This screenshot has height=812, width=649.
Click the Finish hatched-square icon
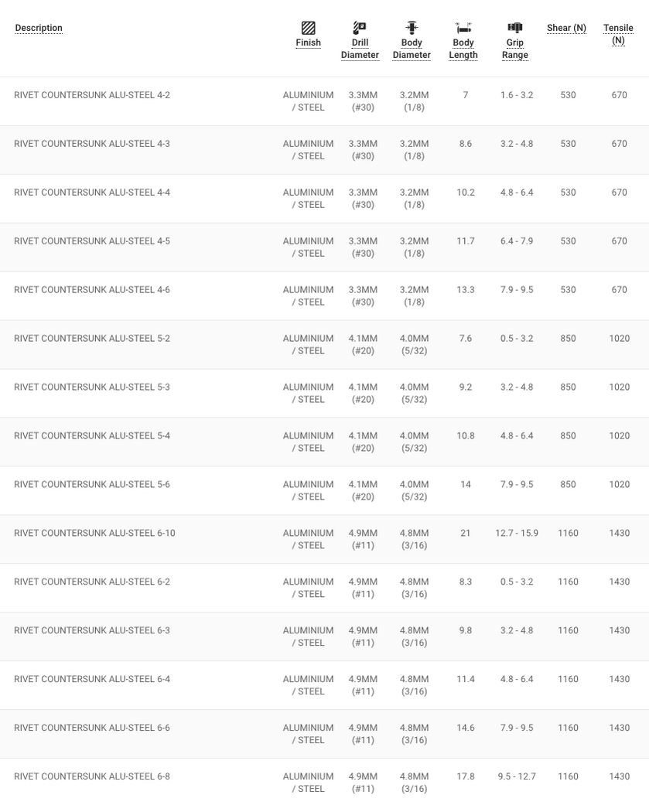point(308,27)
